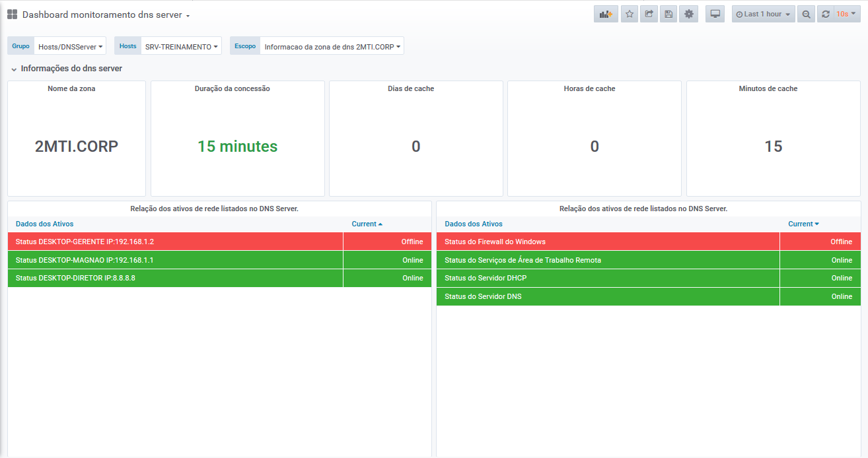Viewport: 868px width, 458px height.
Task: Click Online value for DESKTOP-MAGNAO
Action: (413, 260)
